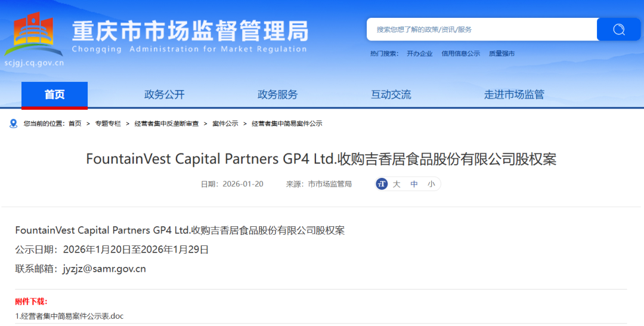Viewport: 644px width, 326px height.
Task: Click the page title FountainVest Capital Partners heading
Action: pyautogui.click(x=321, y=159)
